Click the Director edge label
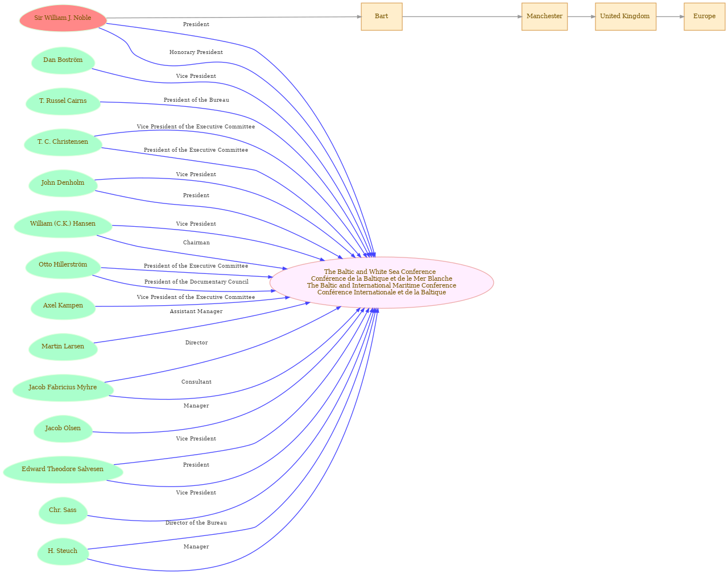728x574 pixels. coord(196,343)
